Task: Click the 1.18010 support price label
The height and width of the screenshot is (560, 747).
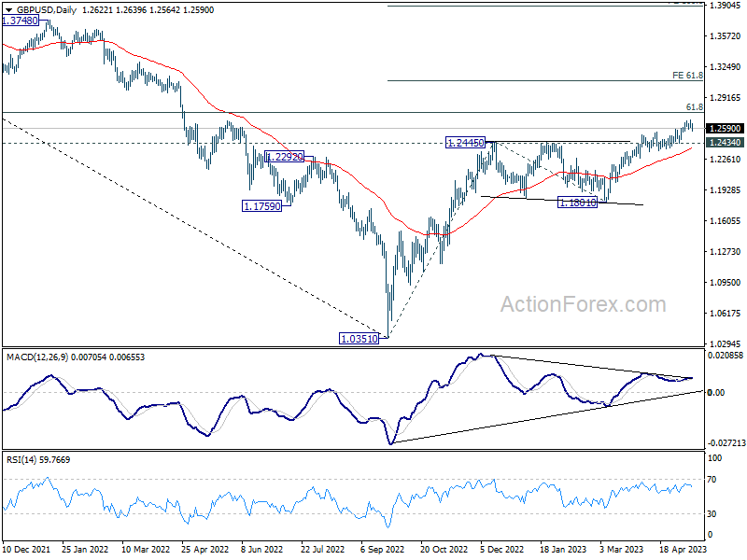Action: (x=577, y=203)
